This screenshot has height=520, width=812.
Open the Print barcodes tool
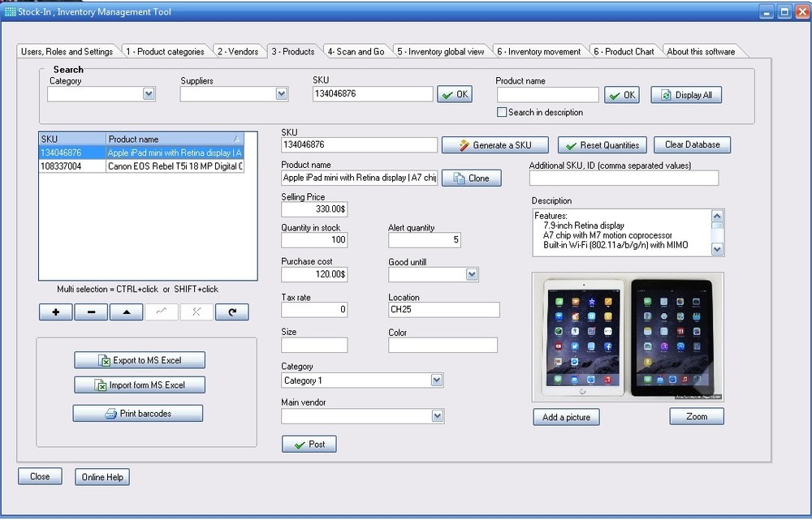(137, 413)
